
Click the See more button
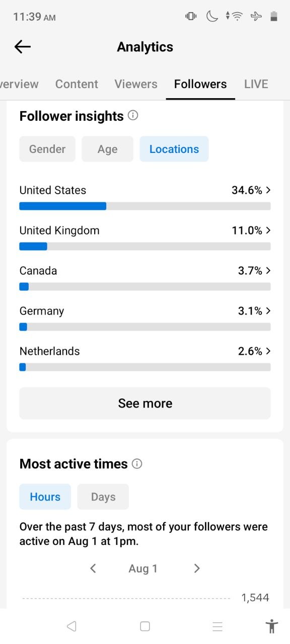145,404
